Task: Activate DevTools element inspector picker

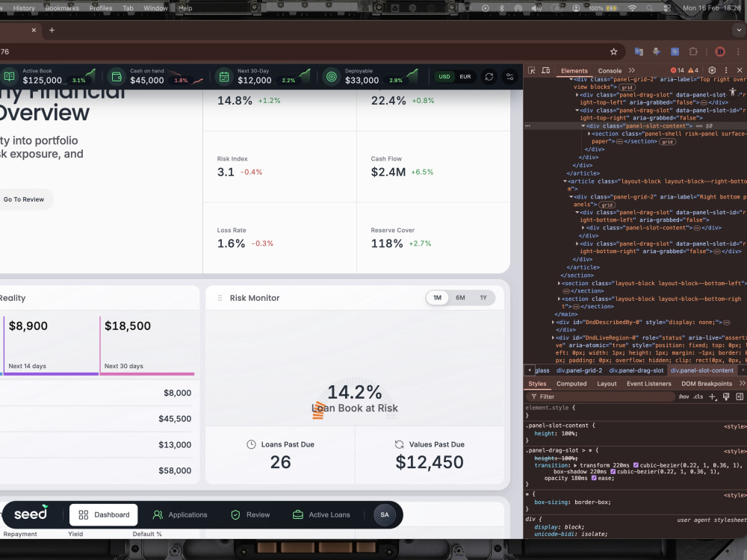Action: [x=532, y=70]
